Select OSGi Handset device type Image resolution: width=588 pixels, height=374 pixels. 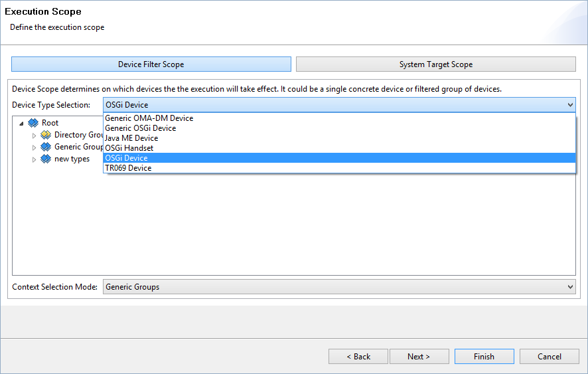click(339, 148)
